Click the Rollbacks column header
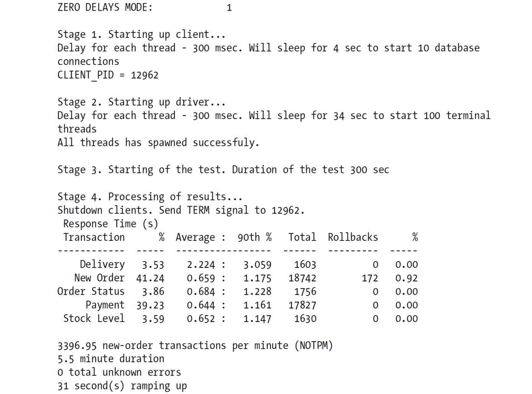 (x=353, y=237)
